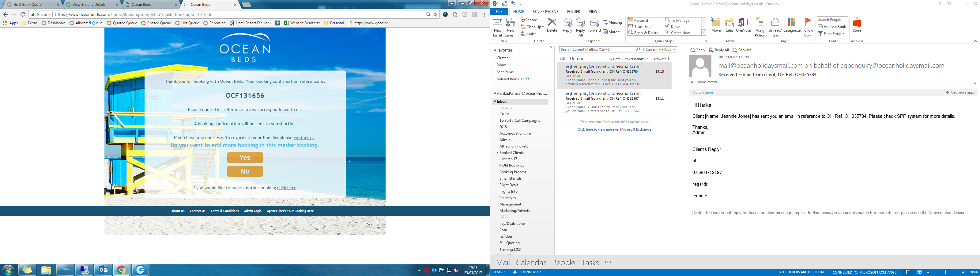Toggle Newest sort order in message list
The image size is (980, 276).
(x=661, y=59)
